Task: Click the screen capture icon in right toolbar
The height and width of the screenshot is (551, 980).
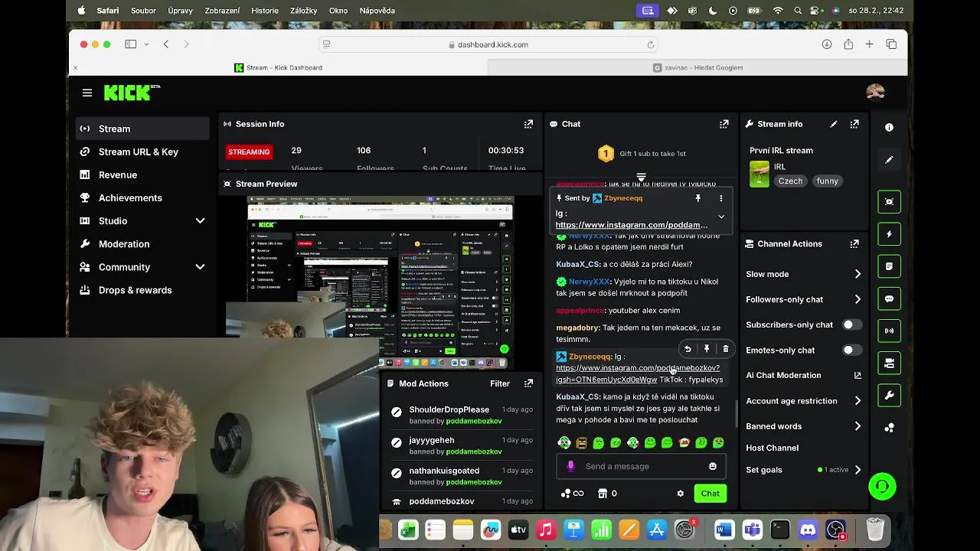Action: pyautogui.click(x=889, y=202)
